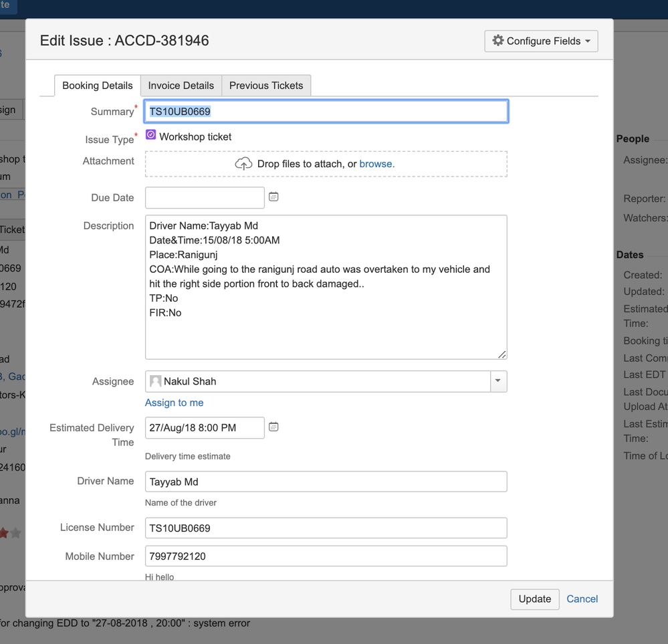Click the 'People' heading in background page

point(633,139)
